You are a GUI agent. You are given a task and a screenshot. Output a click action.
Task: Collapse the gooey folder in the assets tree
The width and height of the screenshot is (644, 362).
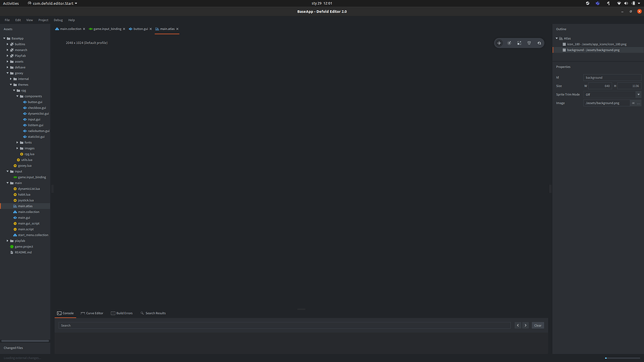point(6,72)
